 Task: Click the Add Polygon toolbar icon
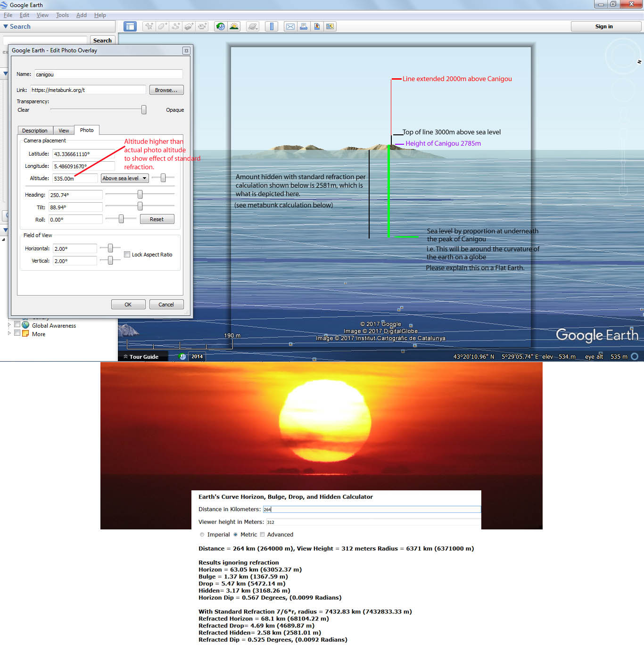(162, 26)
